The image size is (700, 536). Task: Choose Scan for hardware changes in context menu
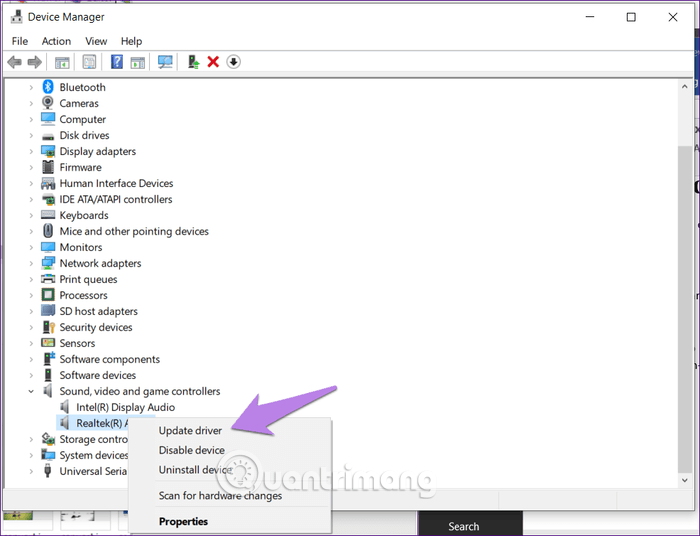point(220,495)
